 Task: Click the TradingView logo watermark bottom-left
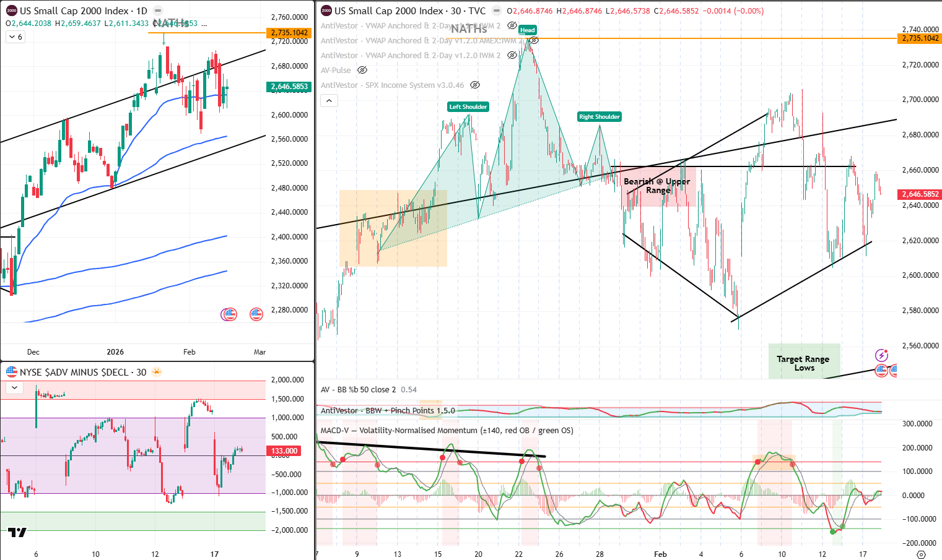pos(19,532)
